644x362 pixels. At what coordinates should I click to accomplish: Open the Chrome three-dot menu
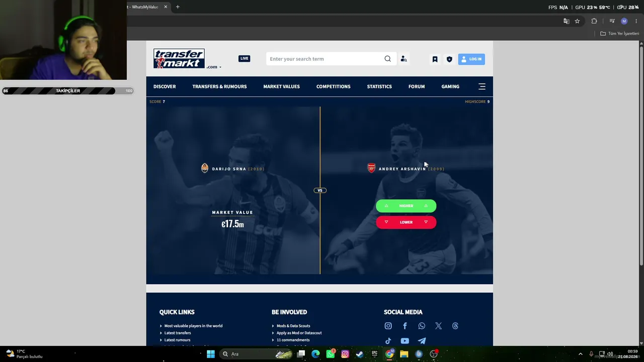pyautogui.click(x=636, y=21)
